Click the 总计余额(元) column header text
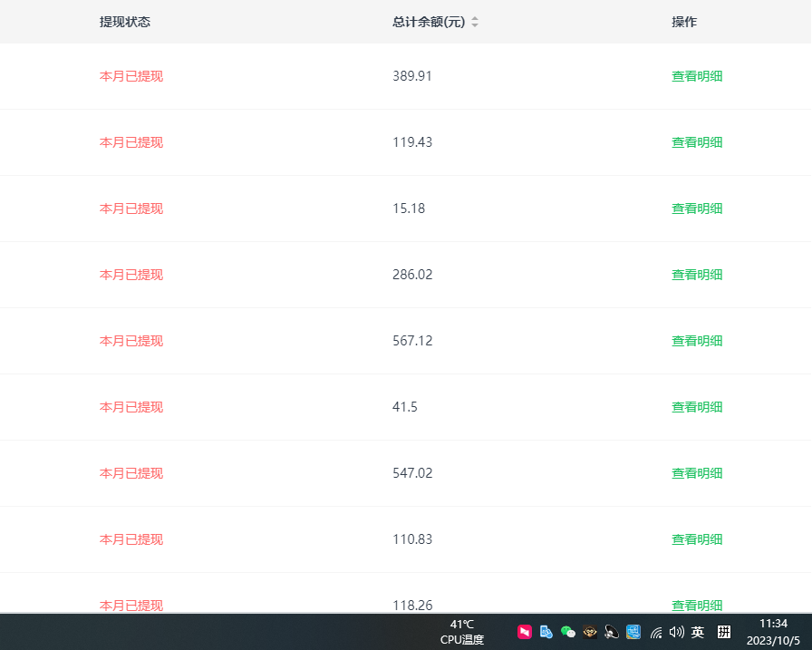The image size is (812, 650). click(429, 22)
